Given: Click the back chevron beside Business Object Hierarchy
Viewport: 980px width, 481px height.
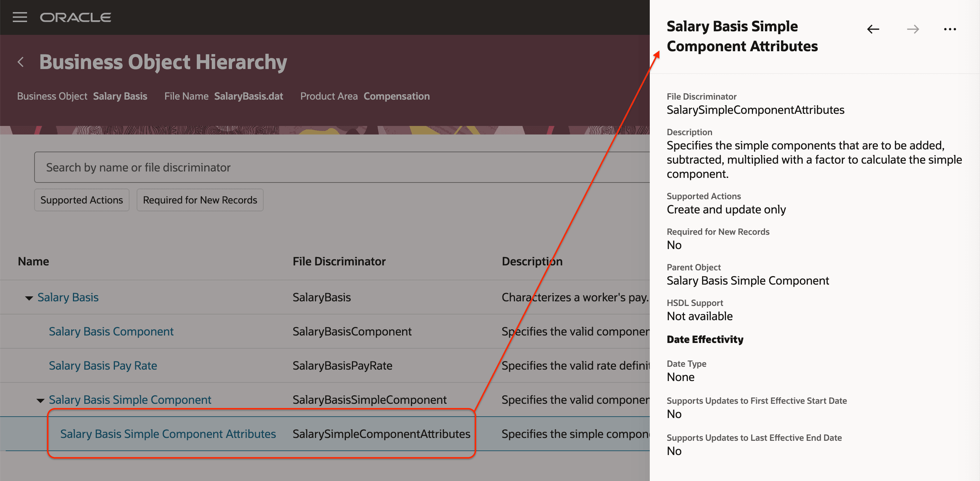Looking at the screenshot, I should 21,62.
